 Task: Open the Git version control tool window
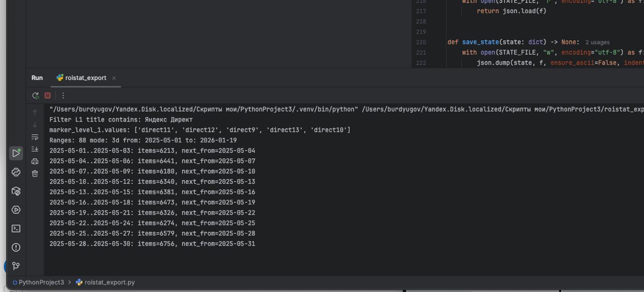pos(16,266)
